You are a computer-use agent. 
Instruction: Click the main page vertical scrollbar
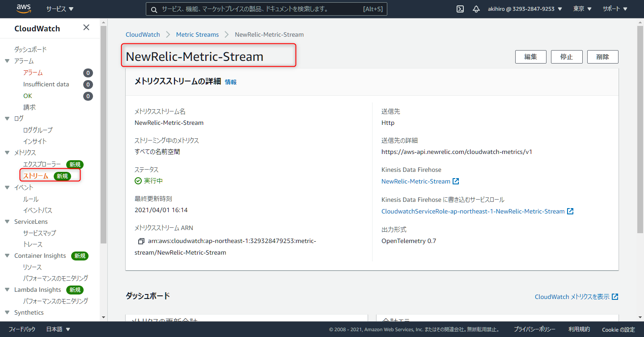point(640,129)
